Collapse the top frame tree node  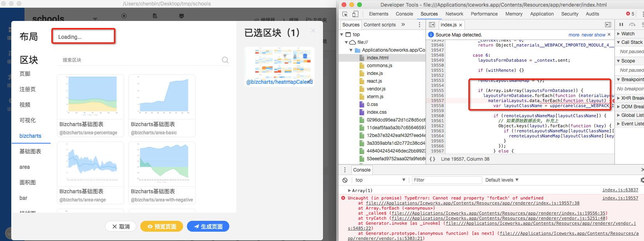click(342, 35)
